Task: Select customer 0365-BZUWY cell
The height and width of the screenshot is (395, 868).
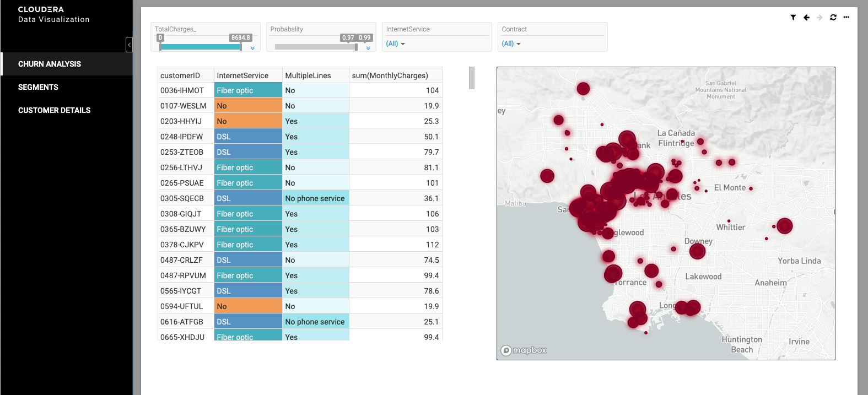Action: click(x=186, y=229)
